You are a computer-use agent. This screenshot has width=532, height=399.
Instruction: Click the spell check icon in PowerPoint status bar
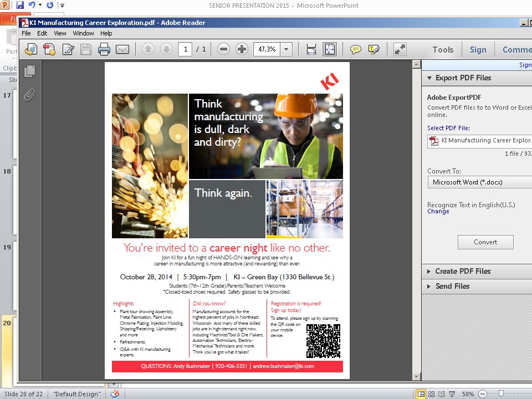(x=115, y=394)
